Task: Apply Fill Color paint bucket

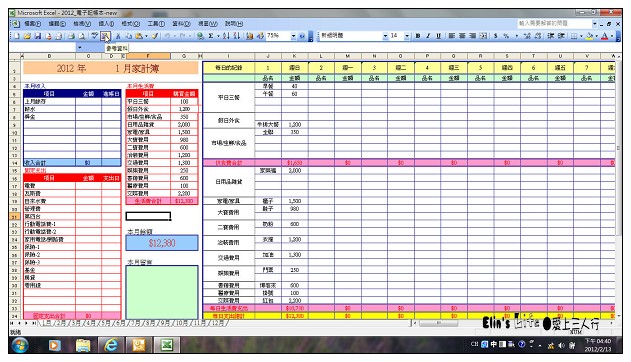Action: (x=590, y=36)
